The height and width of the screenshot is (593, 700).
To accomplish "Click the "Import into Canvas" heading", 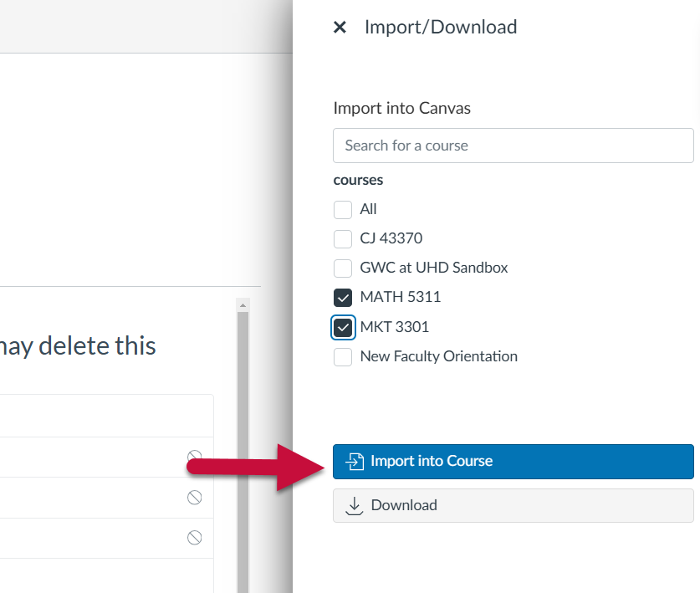I will point(401,108).
